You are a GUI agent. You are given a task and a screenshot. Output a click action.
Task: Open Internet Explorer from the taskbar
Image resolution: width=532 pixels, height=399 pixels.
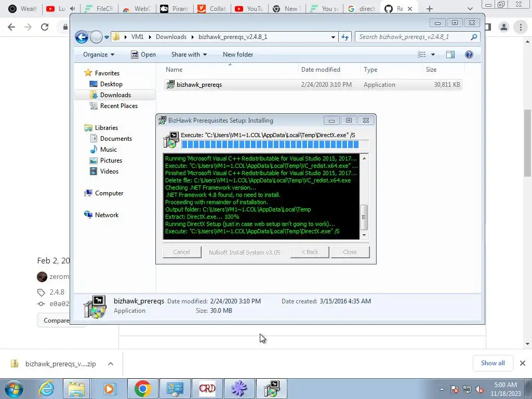[46, 389]
